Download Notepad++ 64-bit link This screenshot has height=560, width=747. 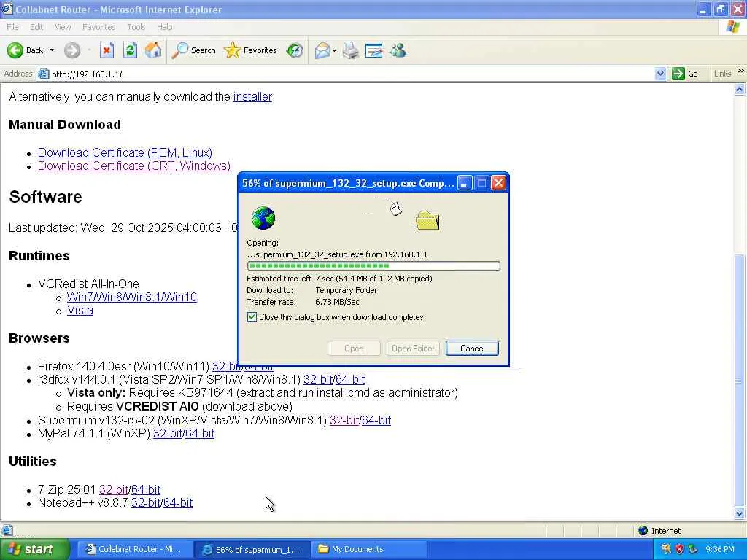pos(178,503)
